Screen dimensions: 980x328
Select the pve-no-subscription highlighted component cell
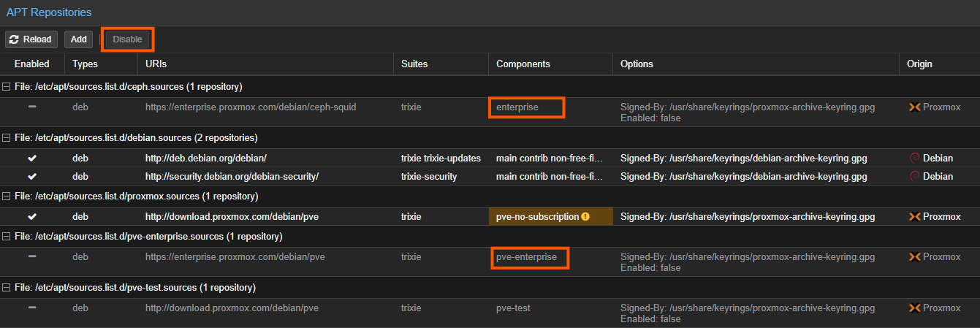pyautogui.click(x=541, y=217)
